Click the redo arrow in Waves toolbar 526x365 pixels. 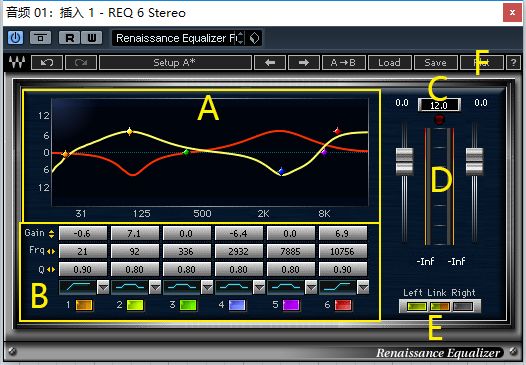[x=81, y=63]
